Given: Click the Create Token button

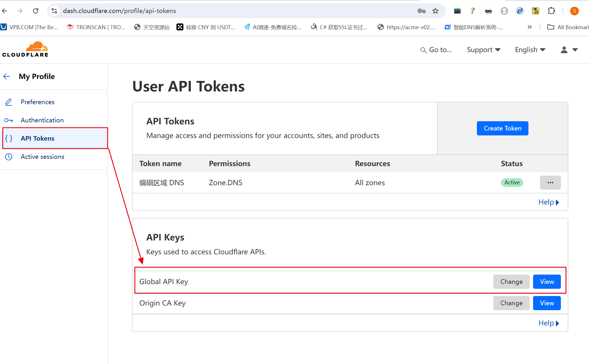Looking at the screenshot, I should (x=502, y=128).
